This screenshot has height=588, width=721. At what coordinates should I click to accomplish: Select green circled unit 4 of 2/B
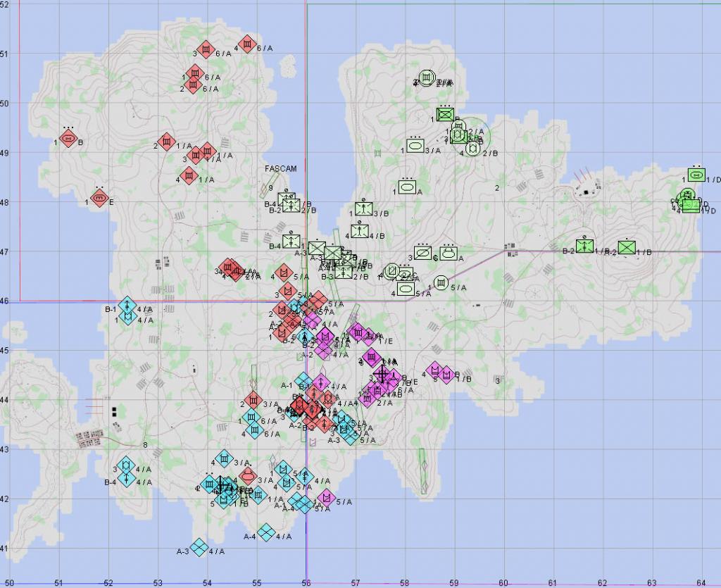click(473, 149)
